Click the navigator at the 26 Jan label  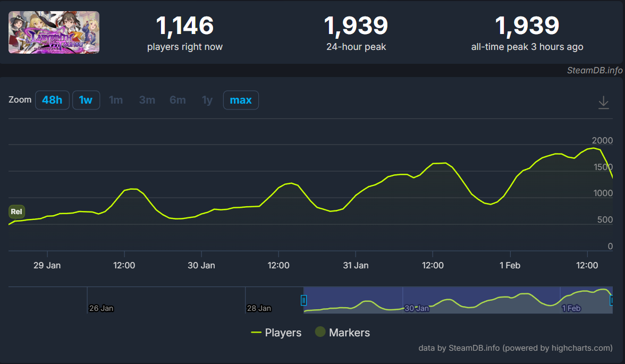[x=101, y=308]
